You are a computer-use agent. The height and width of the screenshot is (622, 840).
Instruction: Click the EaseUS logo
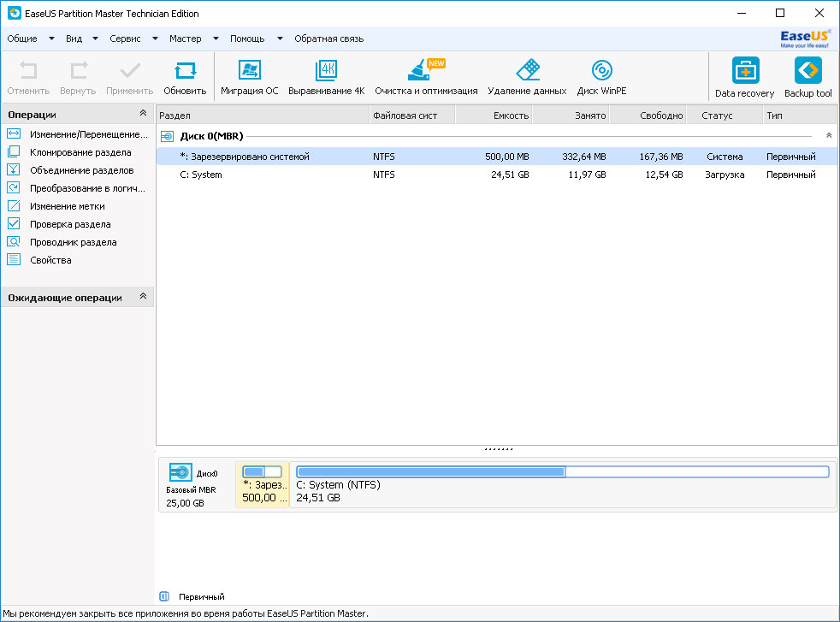[x=804, y=38]
